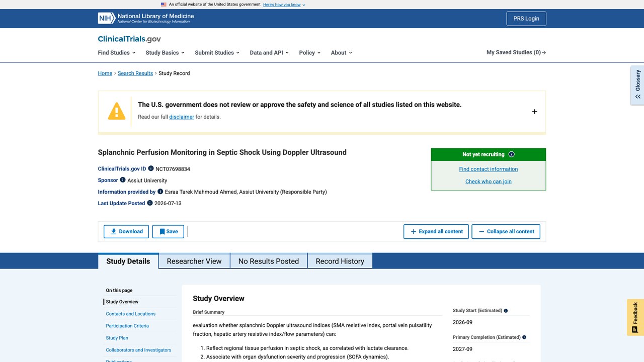Viewport: 644px width, 362px height.
Task: Click the yellow warning triangle icon
Action: pos(117,111)
